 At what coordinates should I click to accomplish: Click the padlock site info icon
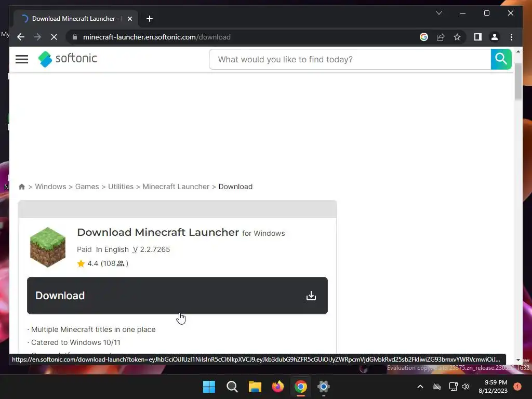click(x=75, y=37)
